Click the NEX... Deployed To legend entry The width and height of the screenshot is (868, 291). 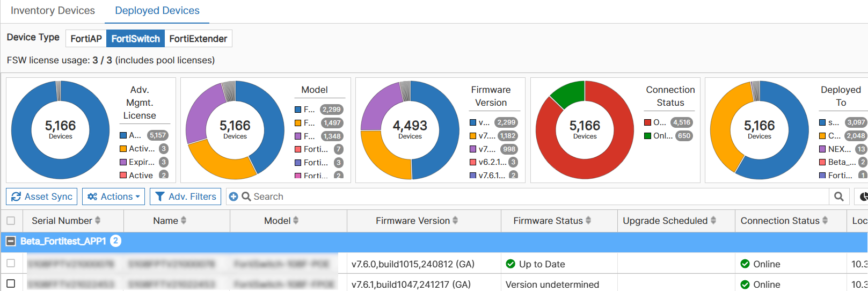click(x=843, y=149)
